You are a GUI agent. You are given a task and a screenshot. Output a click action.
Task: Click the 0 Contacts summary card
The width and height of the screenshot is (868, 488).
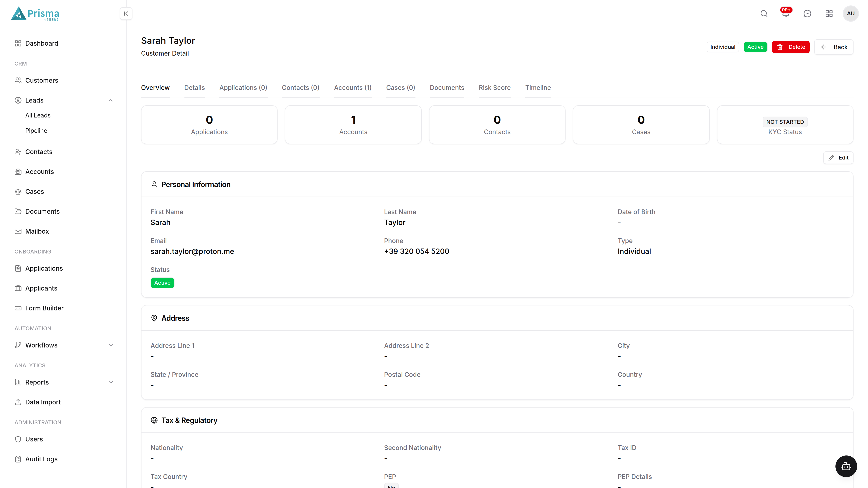click(x=497, y=125)
